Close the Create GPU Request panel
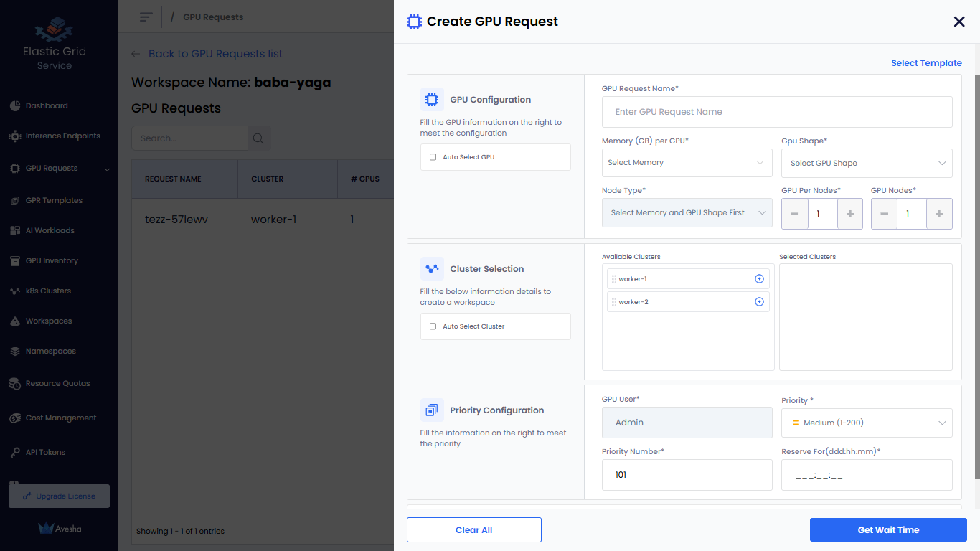980x551 pixels. (x=959, y=22)
